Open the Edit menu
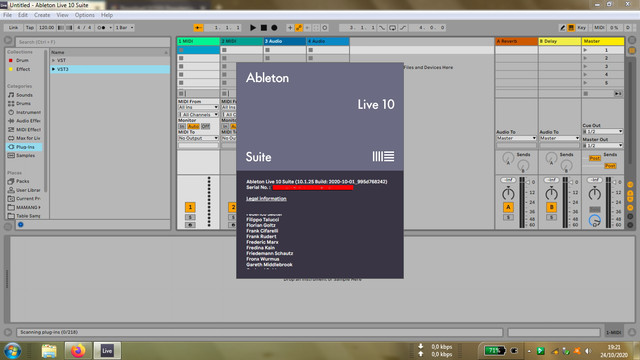The width and height of the screenshot is (640, 360). [23, 15]
